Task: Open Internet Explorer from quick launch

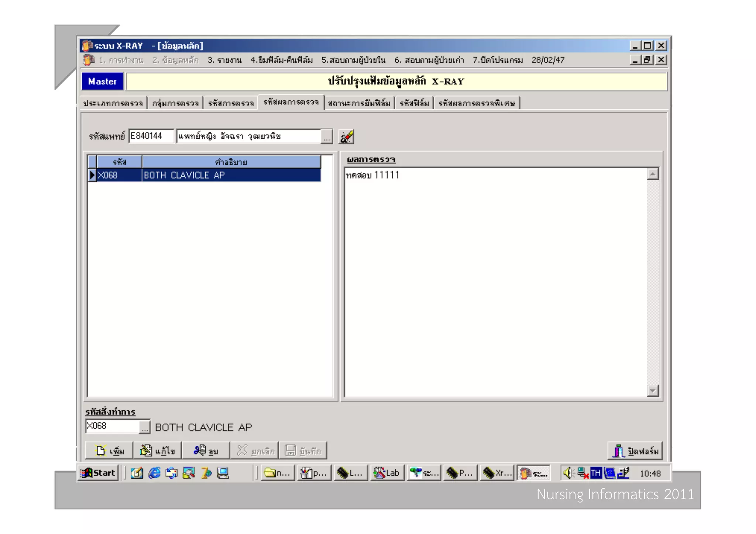Action: pyautogui.click(x=154, y=473)
